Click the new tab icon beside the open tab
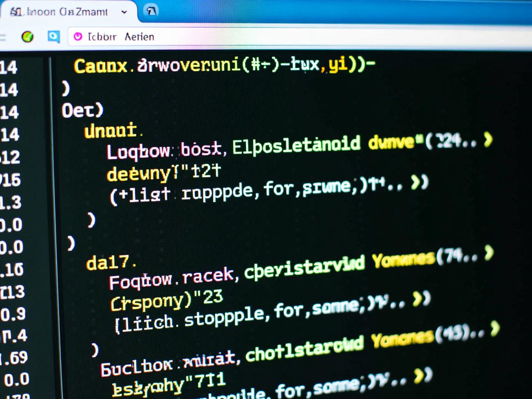This screenshot has height=399, width=532. coord(151,11)
